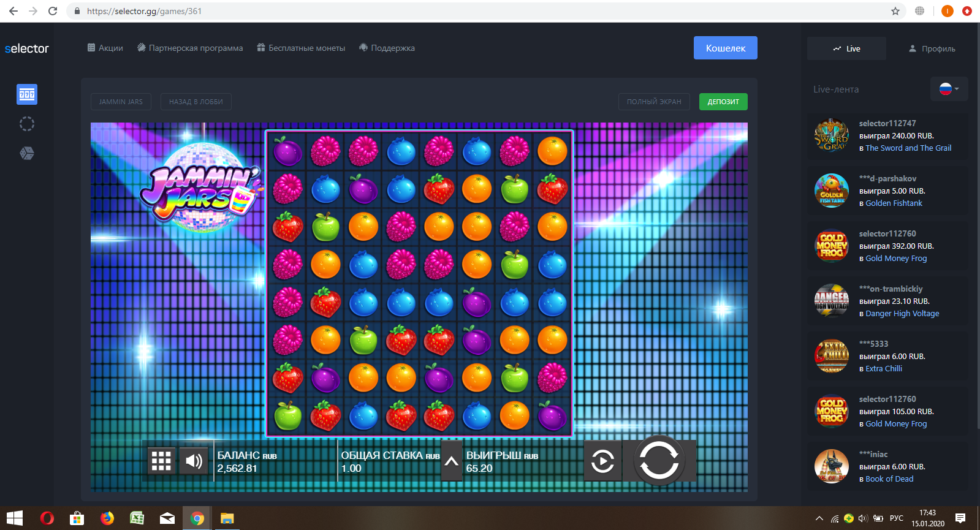This screenshot has width=980, height=530.
Task: Click the JAMMIN JARS label button
Action: coord(121,102)
